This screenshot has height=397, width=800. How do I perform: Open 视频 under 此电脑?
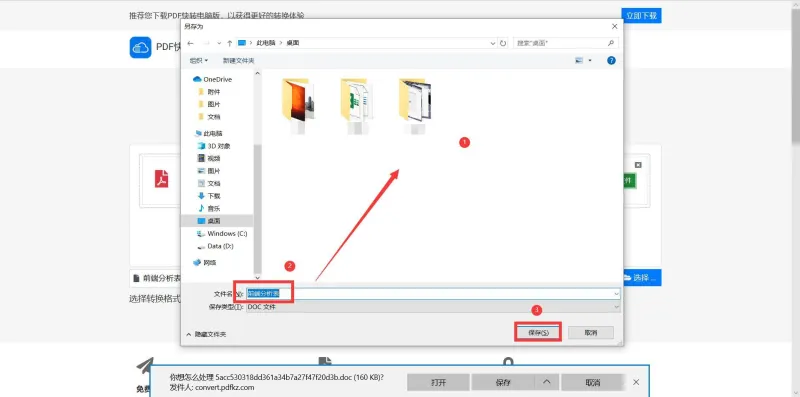click(209, 158)
